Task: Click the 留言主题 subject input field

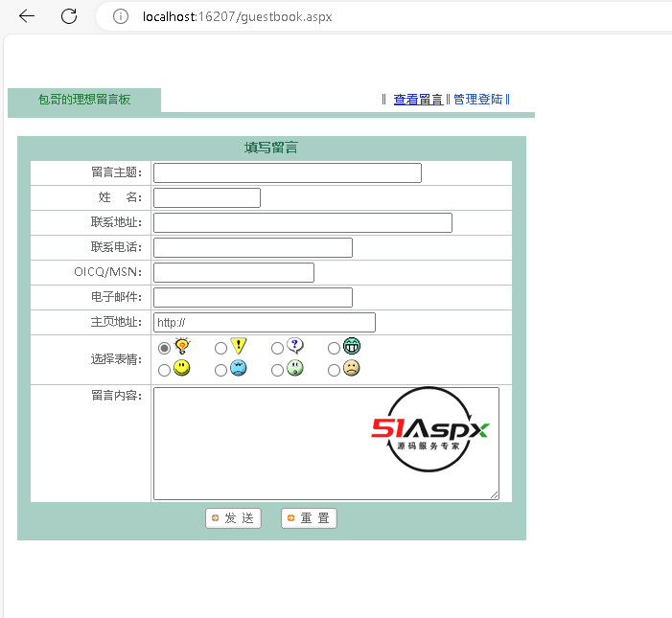Action: click(x=288, y=173)
